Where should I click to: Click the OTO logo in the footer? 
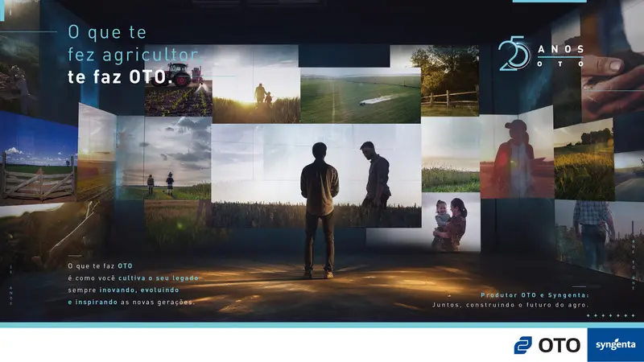pos(547,345)
